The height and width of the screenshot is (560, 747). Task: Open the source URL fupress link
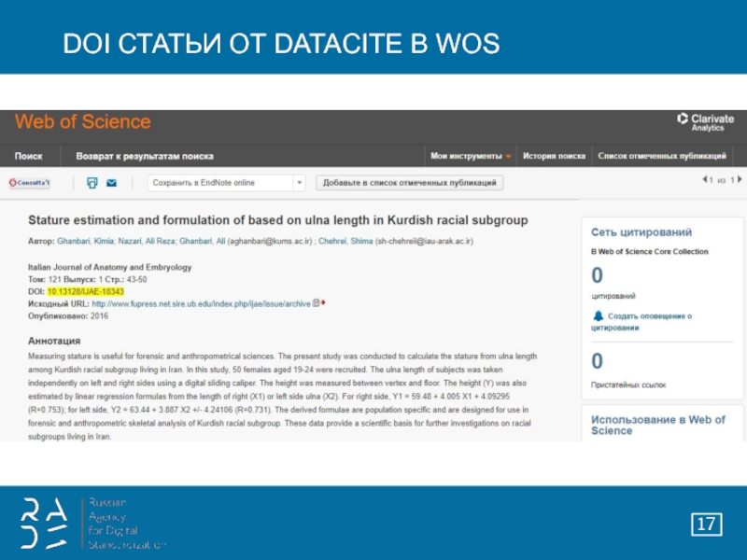(x=201, y=304)
